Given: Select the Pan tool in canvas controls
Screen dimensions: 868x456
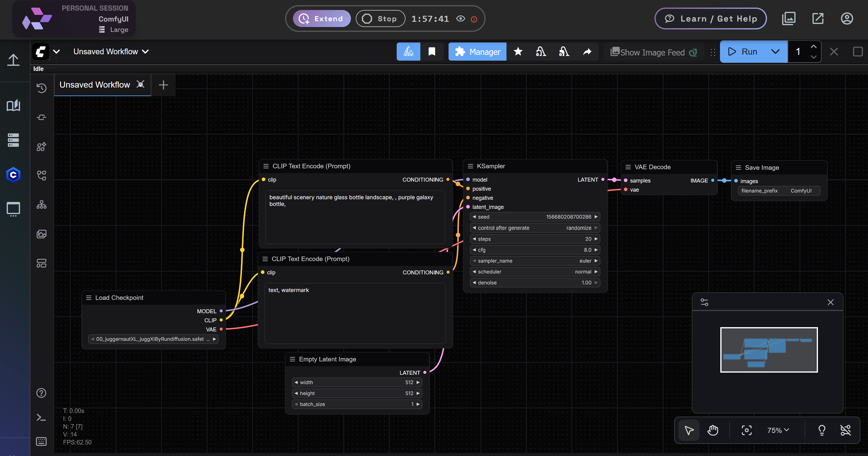Looking at the screenshot, I should pos(713,430).
